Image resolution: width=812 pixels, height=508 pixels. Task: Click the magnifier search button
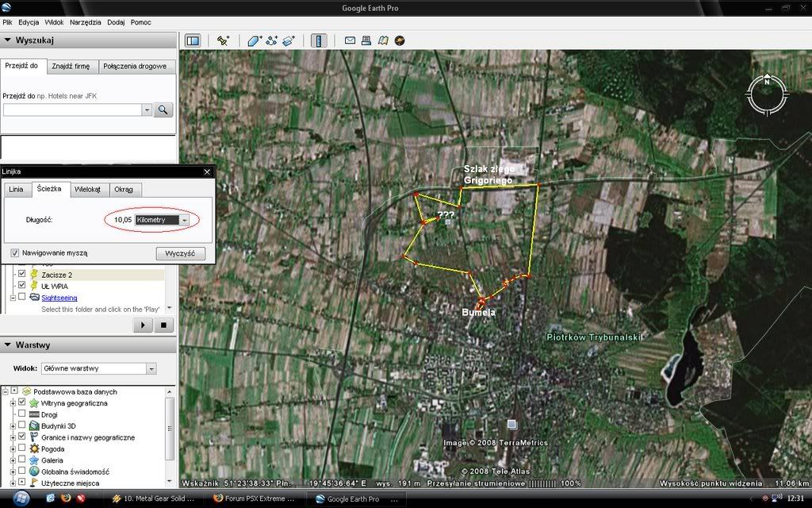[x=163, y=110]
